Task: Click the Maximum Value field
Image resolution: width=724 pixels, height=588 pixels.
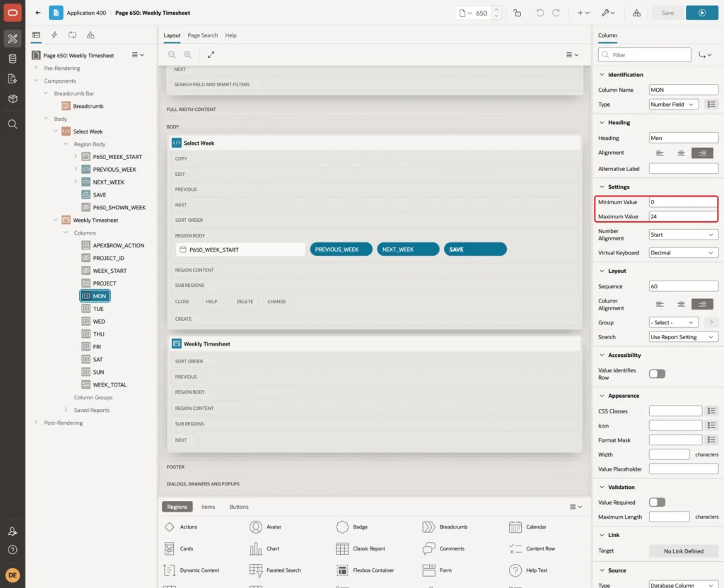Action: [684, 216]
